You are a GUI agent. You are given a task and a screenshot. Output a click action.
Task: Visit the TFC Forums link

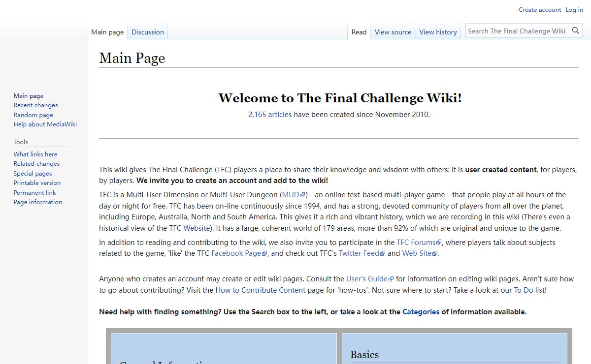point(420,243)
